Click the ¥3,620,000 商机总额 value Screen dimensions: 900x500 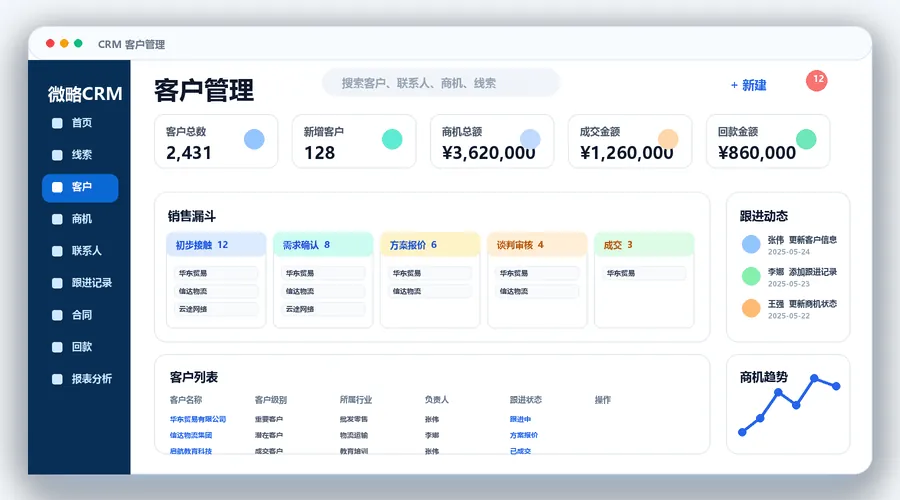[x=488, y=153]
